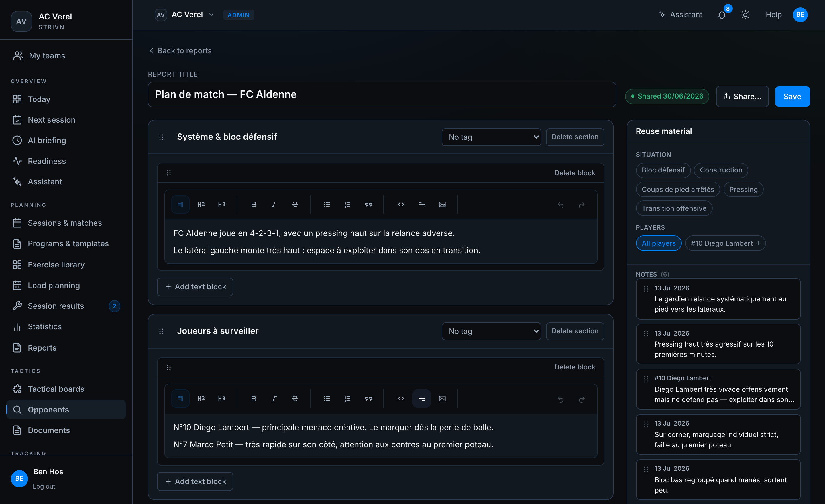Open the notifications bell

(722, 15)
